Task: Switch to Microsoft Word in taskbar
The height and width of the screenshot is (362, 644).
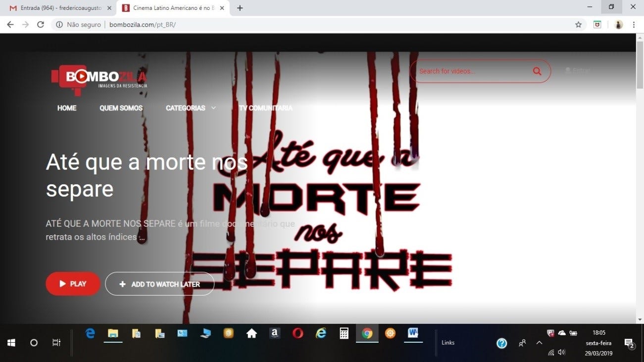Action: click(x=413, y=334)
